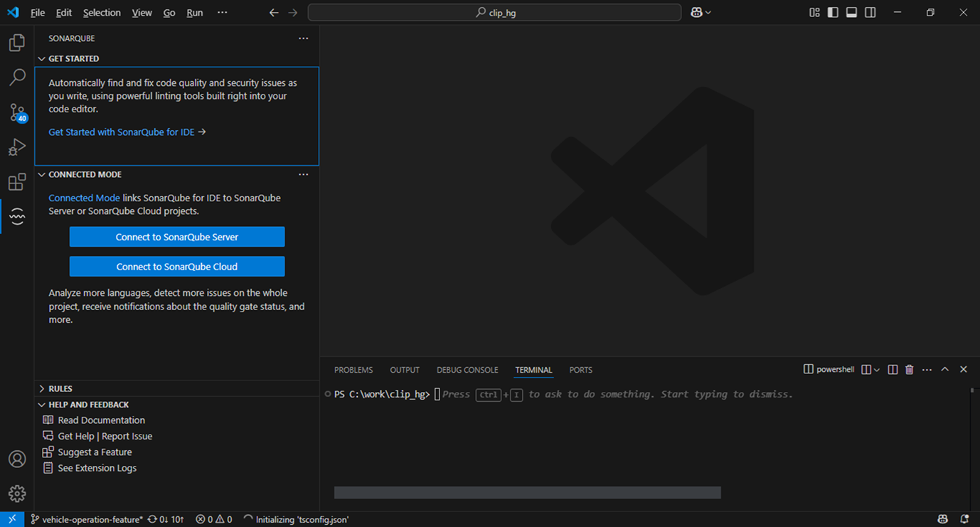980x527 pixels.
Task: Click the terminal horizontal scrollbar
Action: (528, 493)
